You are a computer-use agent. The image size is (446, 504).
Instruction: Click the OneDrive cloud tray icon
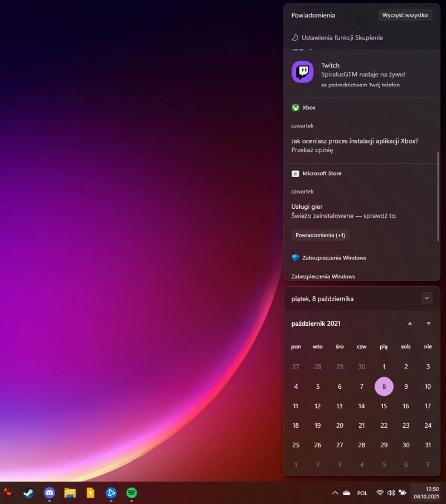click(x=346, y=493)
